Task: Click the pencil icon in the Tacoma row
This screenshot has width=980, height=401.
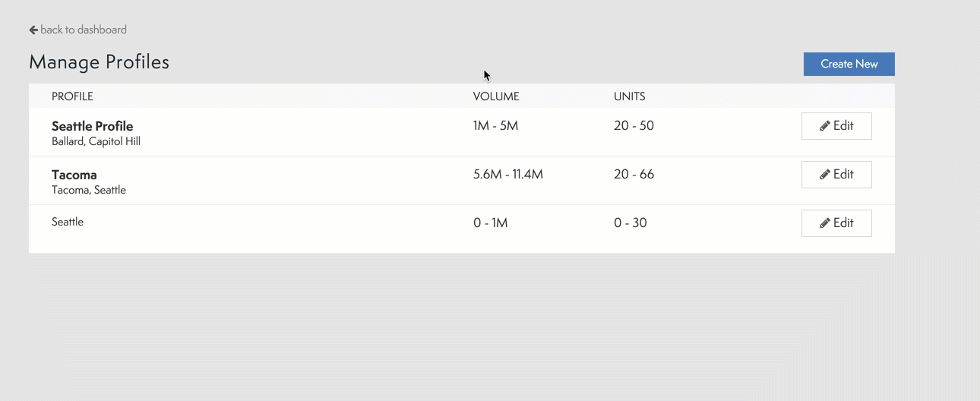Action: [824, 175]
